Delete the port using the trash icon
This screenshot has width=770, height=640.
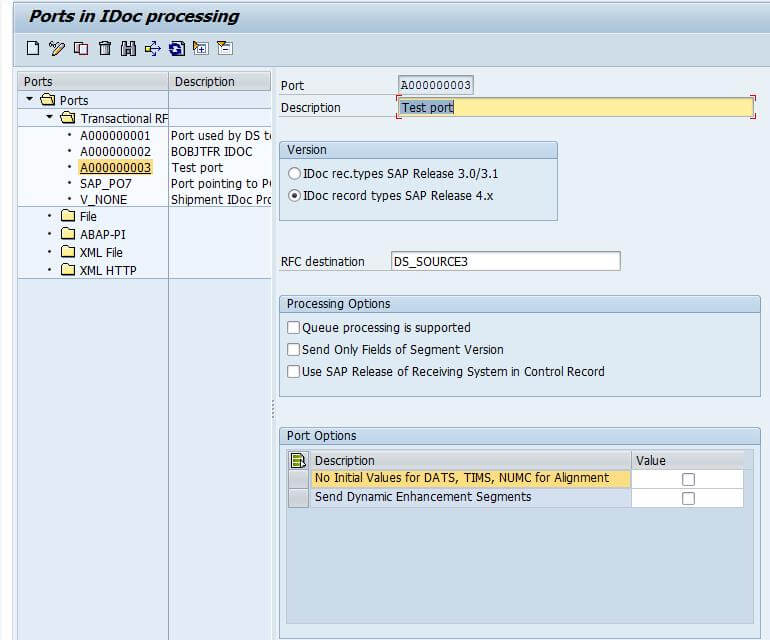(104, 48)
